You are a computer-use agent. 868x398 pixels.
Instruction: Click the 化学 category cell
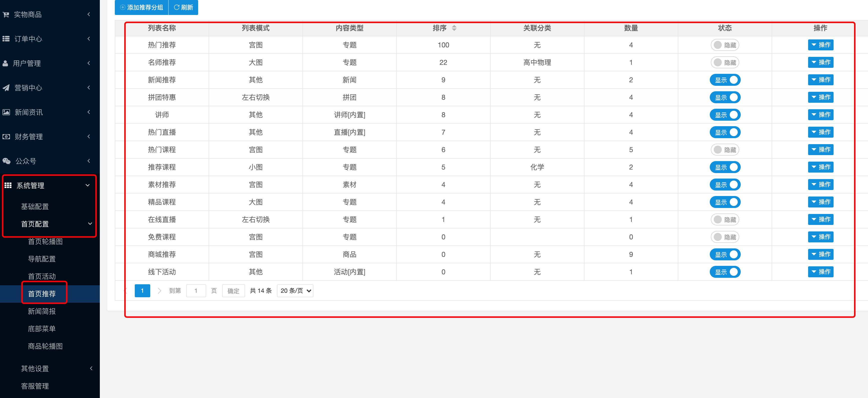[537, 167]
